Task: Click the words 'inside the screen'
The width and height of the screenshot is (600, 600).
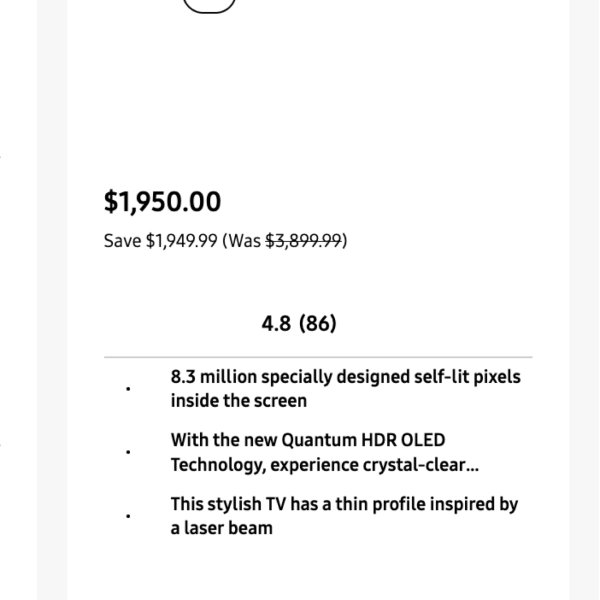Action: [238, 401]
